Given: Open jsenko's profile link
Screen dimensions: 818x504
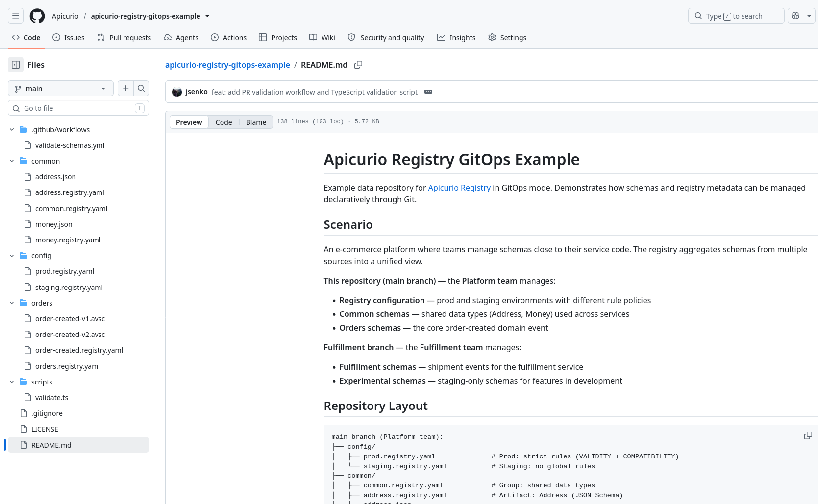Looking at the screenshot, I should tap(197, 92).
